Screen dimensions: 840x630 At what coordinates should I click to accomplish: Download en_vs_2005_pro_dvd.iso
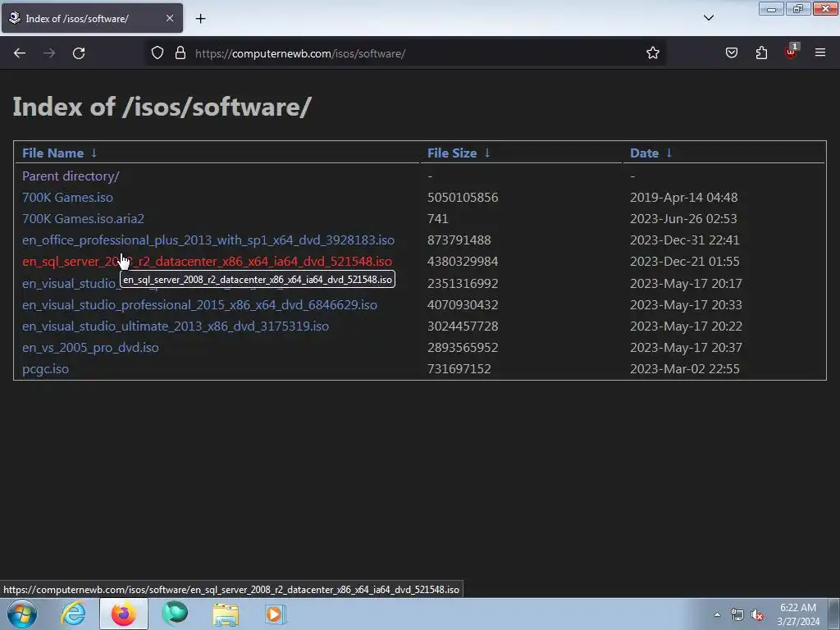click(90, 348)
